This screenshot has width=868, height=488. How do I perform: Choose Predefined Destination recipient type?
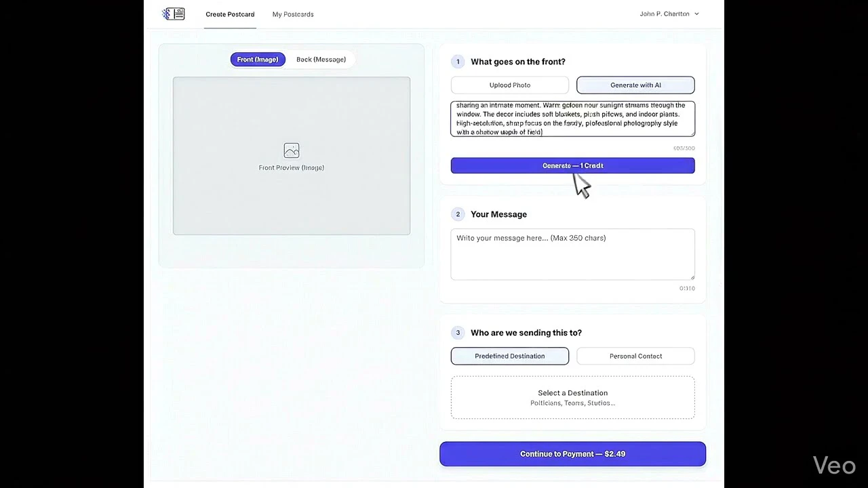510,356
